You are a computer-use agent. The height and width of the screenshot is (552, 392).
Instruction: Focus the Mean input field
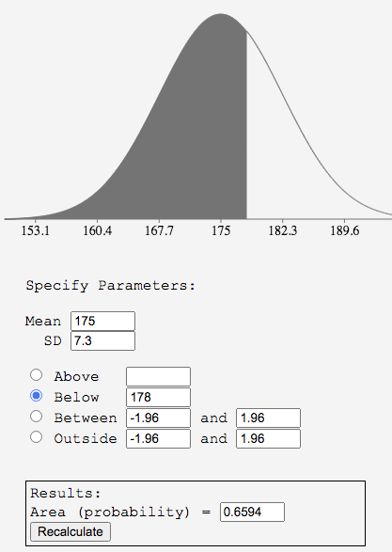pyautogui.click(x=102, y=321)
